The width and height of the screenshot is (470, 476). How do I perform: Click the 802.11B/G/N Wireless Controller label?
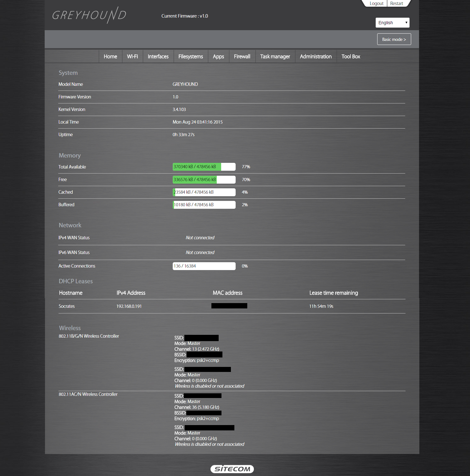click(89, 336)
